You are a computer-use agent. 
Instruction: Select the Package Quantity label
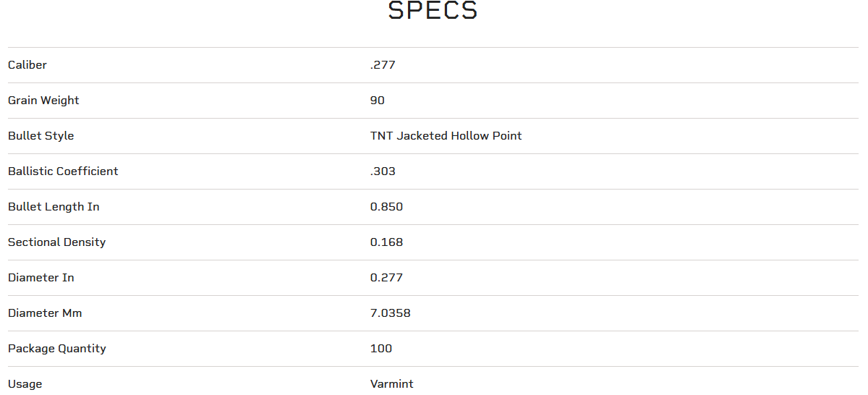click(56, 349)
